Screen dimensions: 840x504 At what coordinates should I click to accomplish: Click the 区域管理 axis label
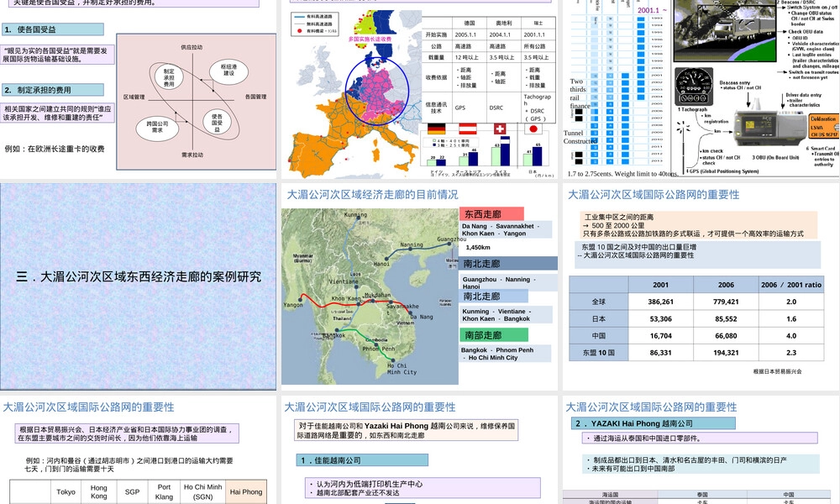click(134, 97)
